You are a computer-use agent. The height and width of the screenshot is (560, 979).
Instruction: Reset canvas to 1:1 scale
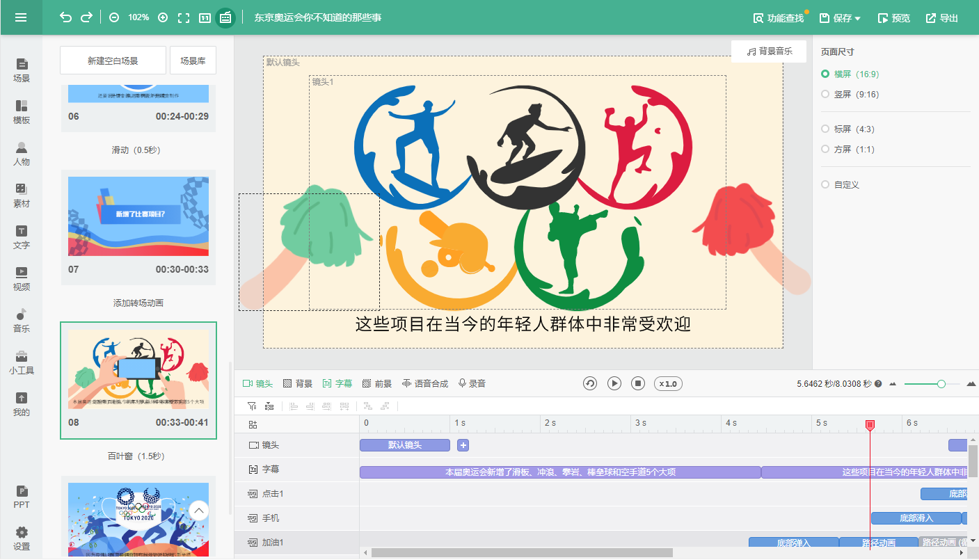point(205,17)
